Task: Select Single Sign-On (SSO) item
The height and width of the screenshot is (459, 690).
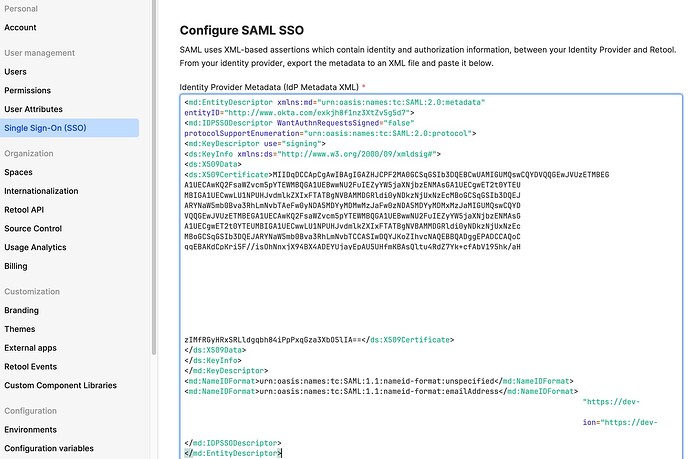Action: pos(69,128)
